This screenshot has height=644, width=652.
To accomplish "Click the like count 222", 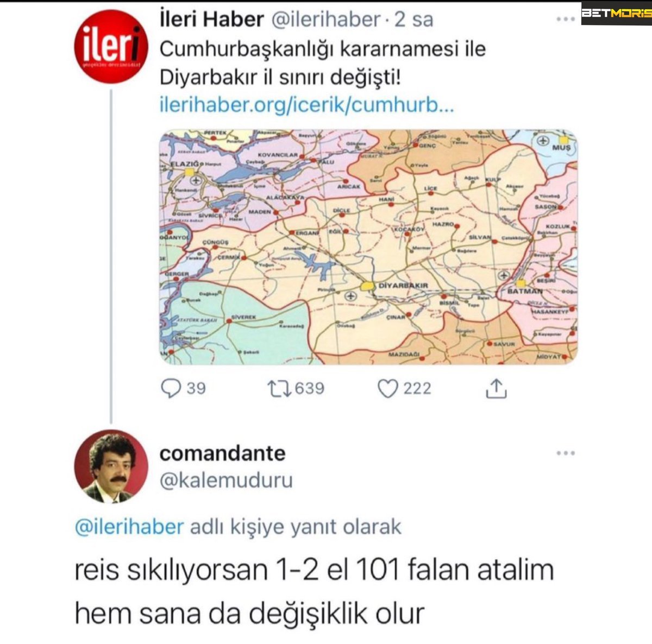I will tap(417, 388).
